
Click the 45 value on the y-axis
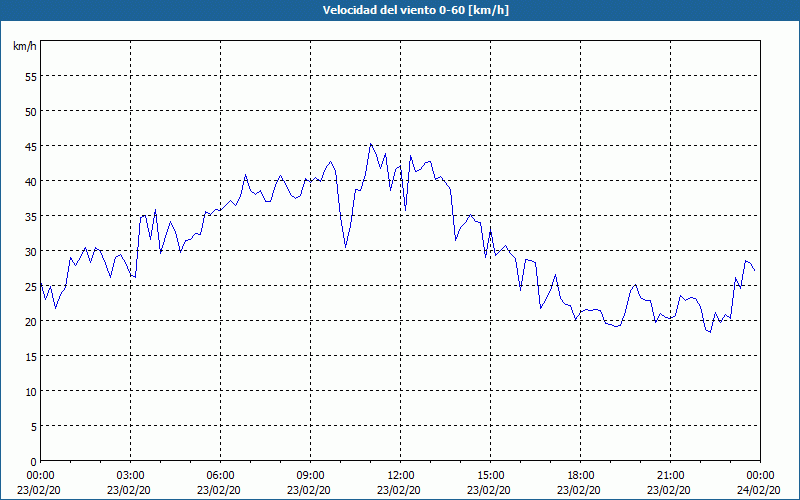31,146
